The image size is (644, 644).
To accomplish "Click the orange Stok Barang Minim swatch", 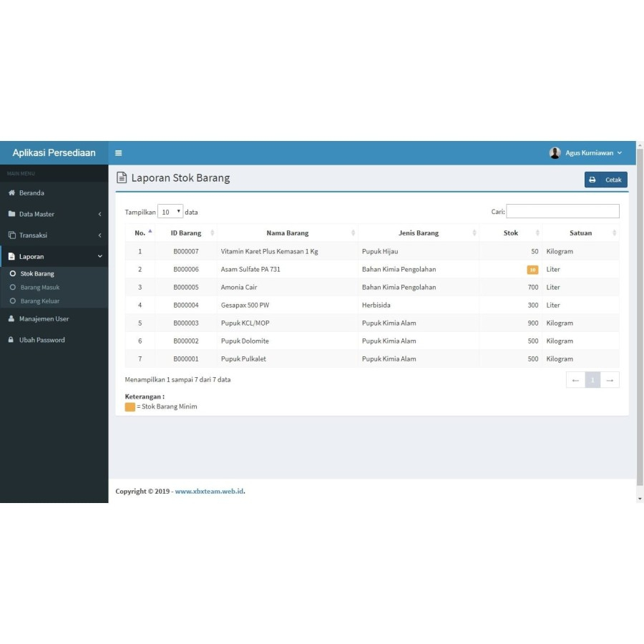I will (130, 407).
